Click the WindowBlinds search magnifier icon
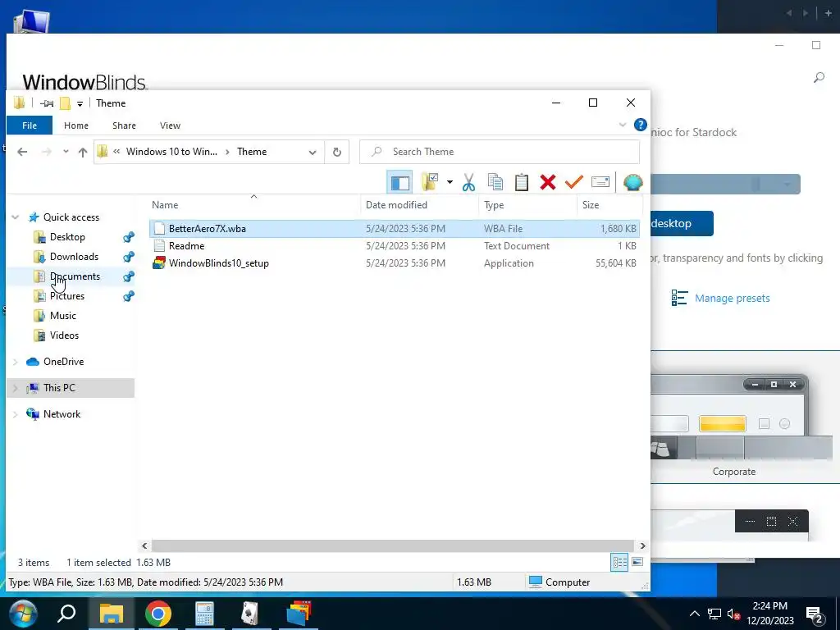This screenshot has width=840, height=630. tap(819, 78)
